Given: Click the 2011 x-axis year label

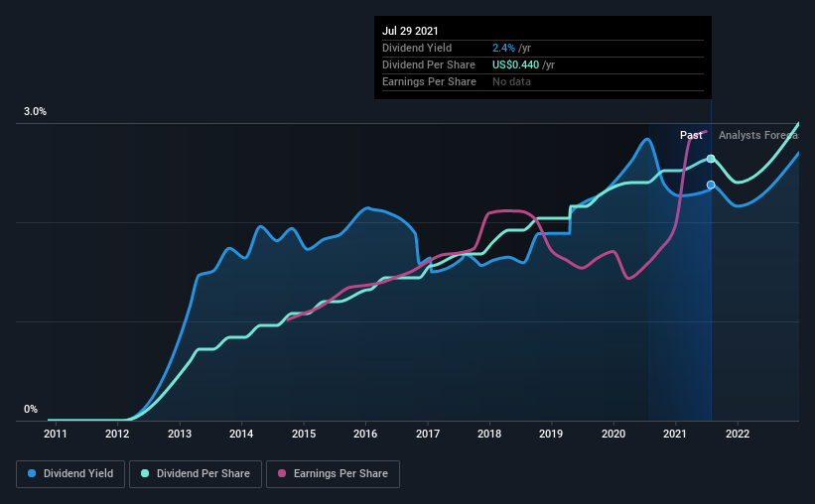Looking at the screenshot, I should (56, 434).
